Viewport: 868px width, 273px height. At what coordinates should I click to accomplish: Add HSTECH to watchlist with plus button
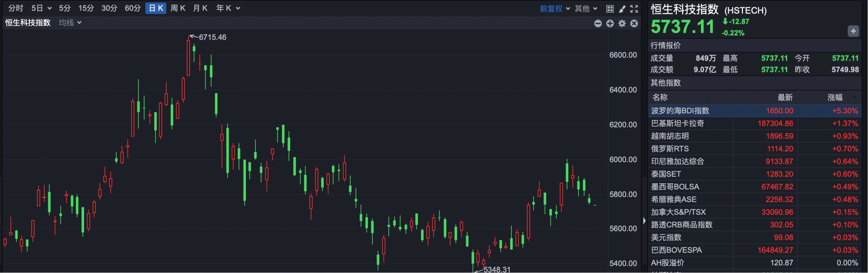tap(853, 31)
